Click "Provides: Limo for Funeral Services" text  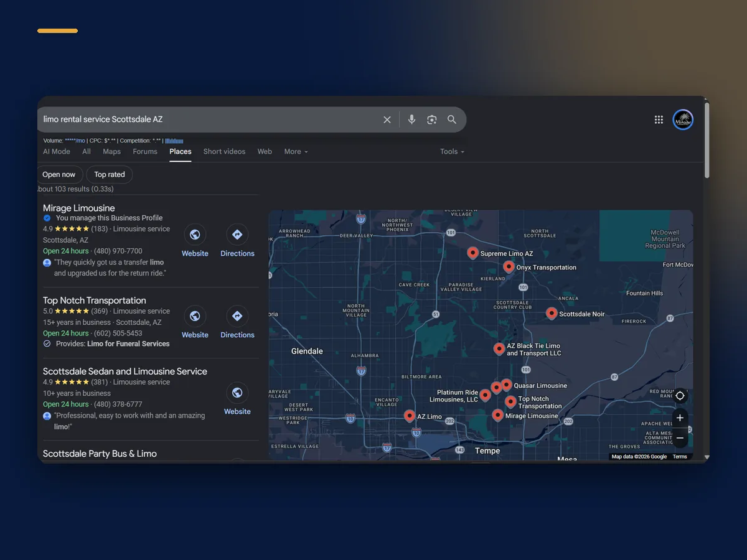pos(113,344)
